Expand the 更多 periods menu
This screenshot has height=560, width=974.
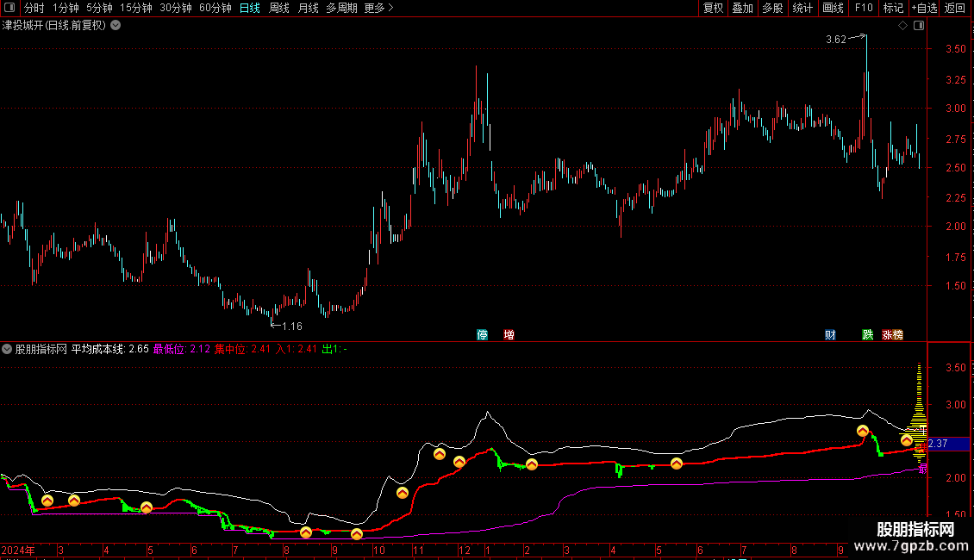point(378,8)
